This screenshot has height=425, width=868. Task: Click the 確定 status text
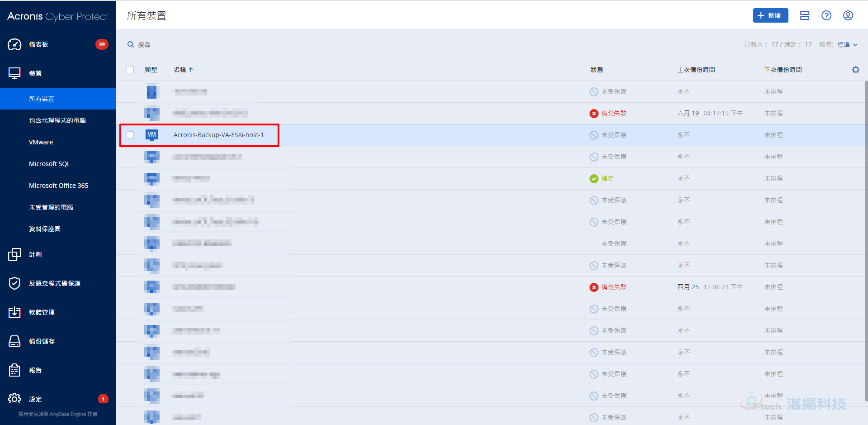pyautogui.click(x=608, y=178)
